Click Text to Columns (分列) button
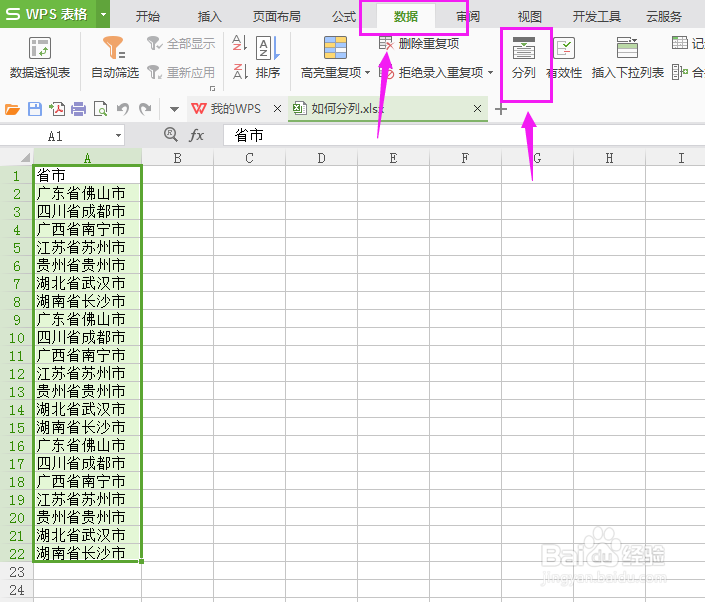 click(x=524, y=59)
